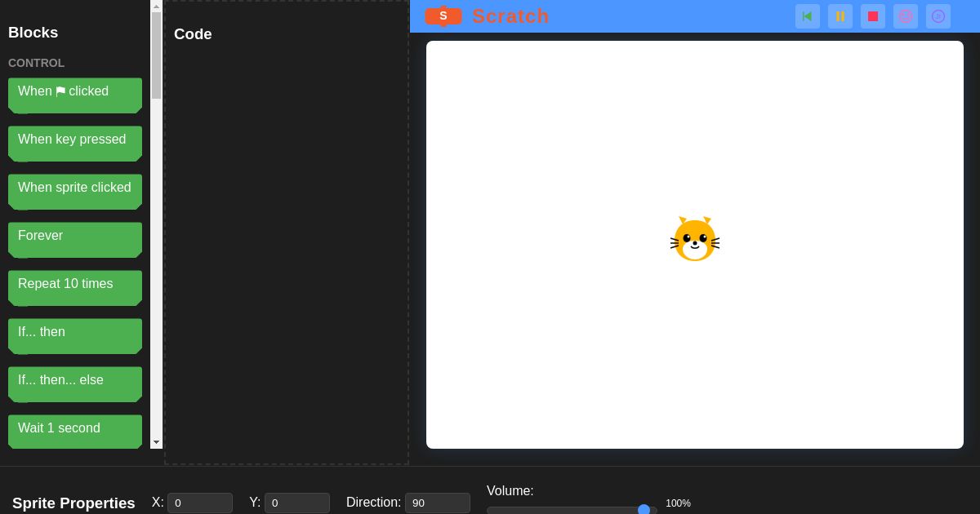Click the orange Scratch S logo
Screen dimensions: 980x514
click(x=443, y=16)
